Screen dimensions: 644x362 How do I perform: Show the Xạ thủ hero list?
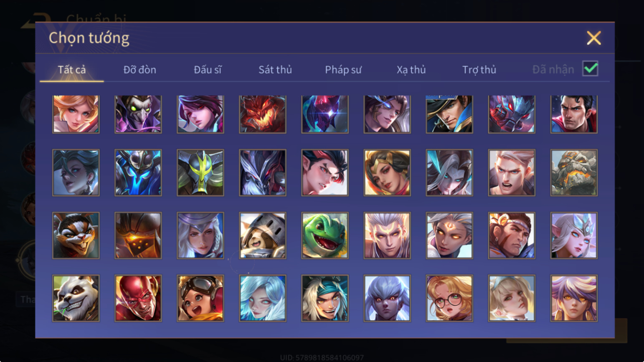click(411, 70)
